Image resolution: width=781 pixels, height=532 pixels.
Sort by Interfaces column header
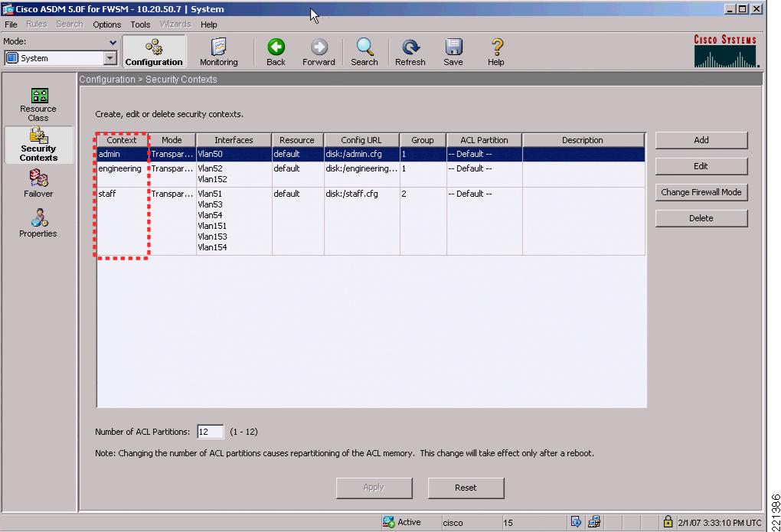tap(234, 140)
